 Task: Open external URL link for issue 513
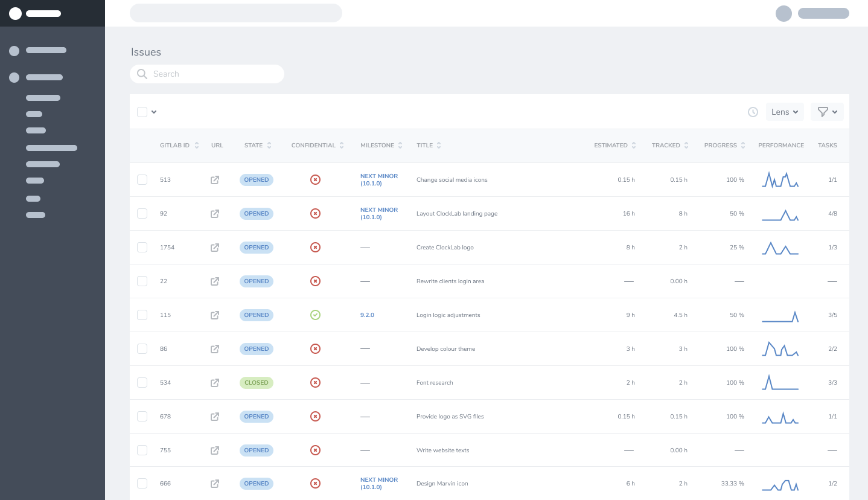(x=215, y=179)
